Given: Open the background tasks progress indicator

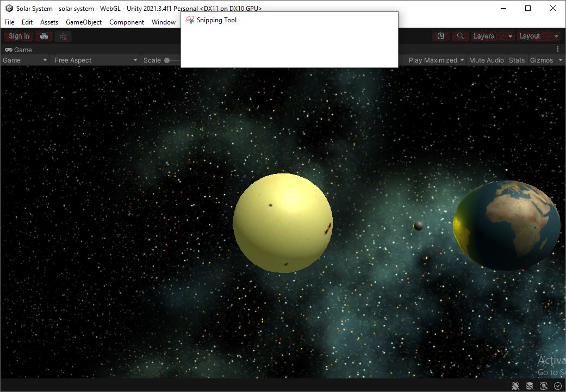Looking at the screenshot, I should pos(557,385).
